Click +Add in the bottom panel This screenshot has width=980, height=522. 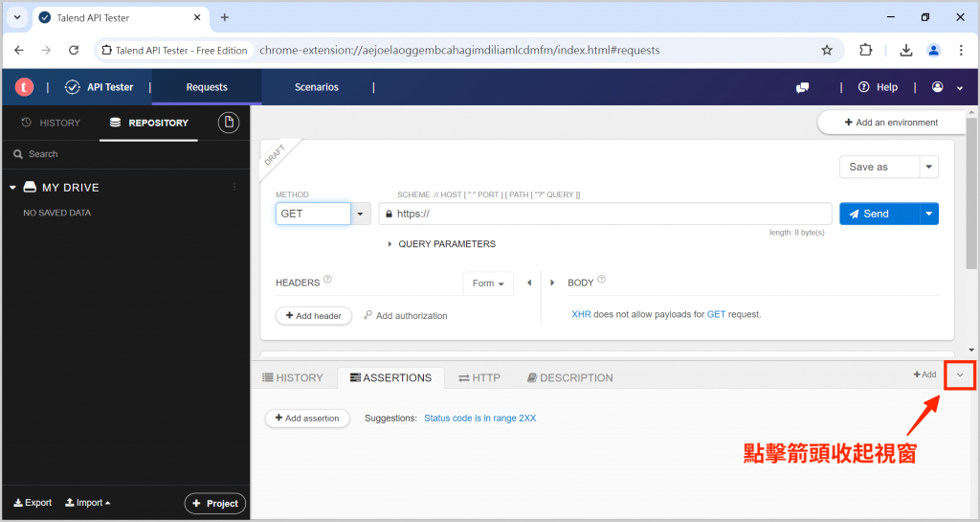pyautogui.click(x=925, y=374)
